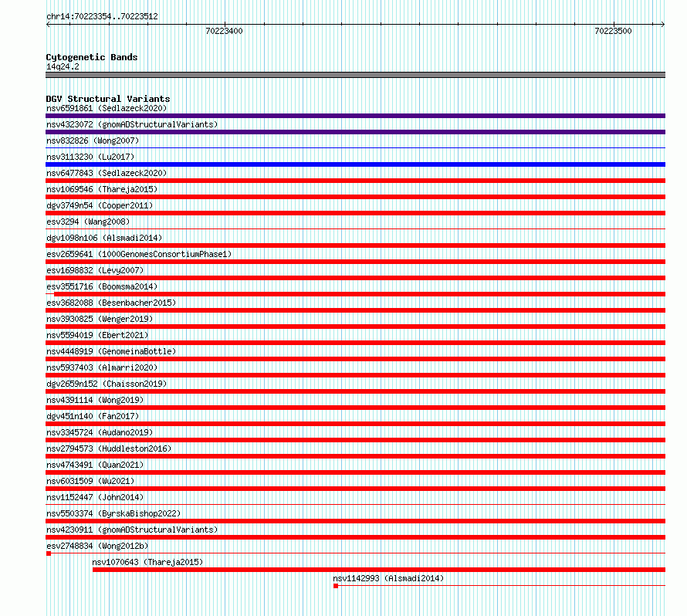Select esv2748834 (Wong2012b) label
Viewport: 687px width, 616px height.
tap(97, 546)
